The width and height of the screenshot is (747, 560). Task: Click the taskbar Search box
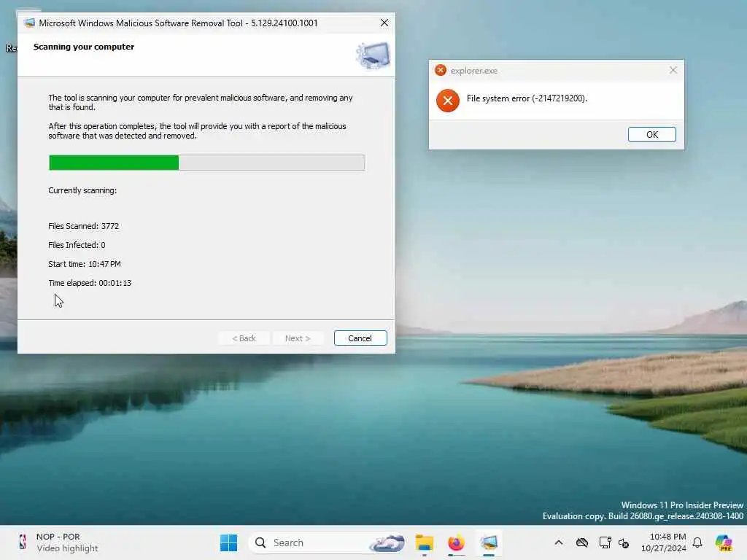click(328, 542)
